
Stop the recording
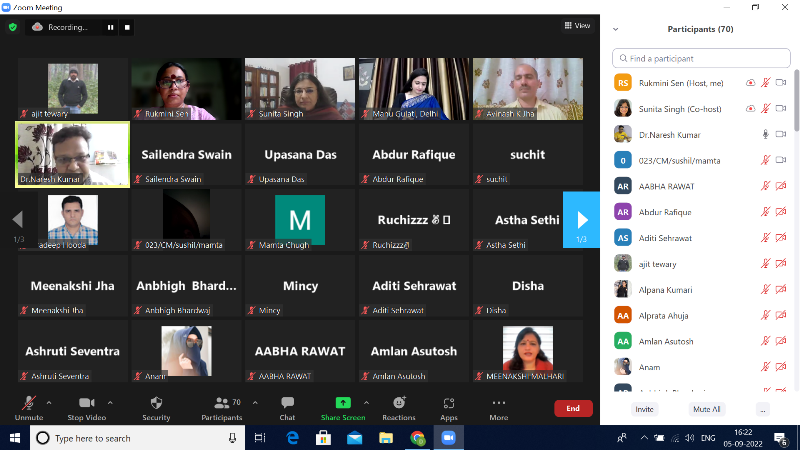pos(127,27)
